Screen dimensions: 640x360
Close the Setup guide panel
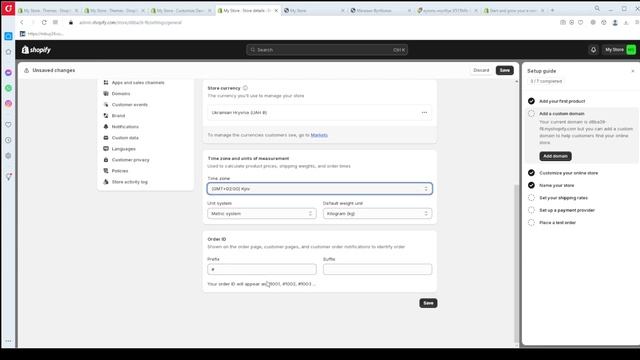[633, 71]
